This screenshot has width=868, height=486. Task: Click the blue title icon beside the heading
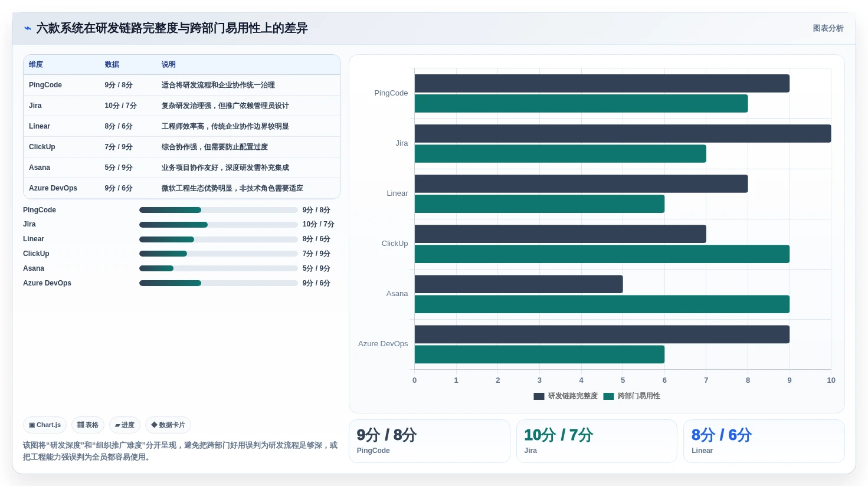click(x=27, y=28)
